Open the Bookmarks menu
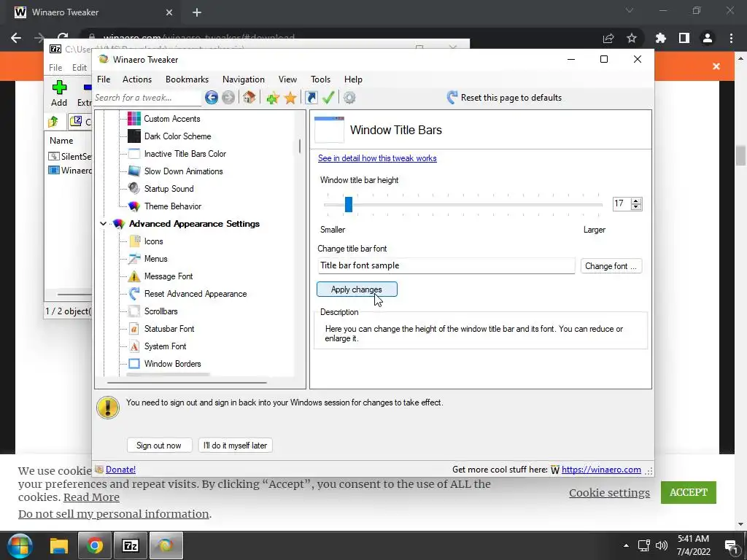The image size is (747, 560). coord(187,79)
